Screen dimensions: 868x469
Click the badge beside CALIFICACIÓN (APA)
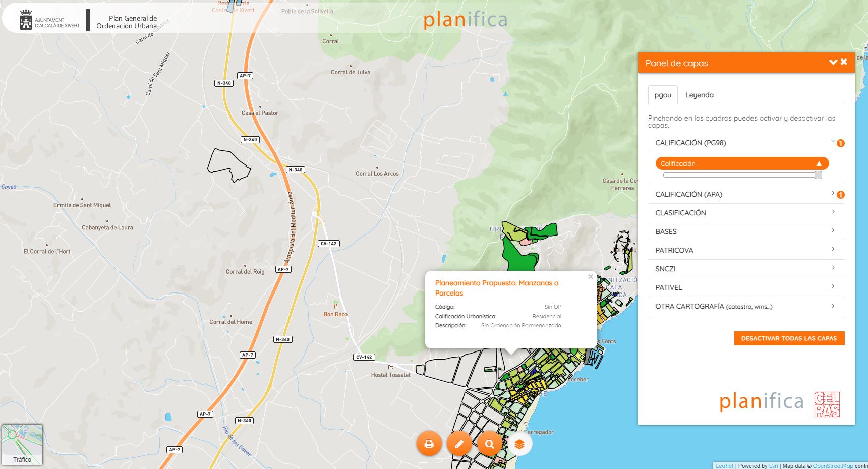[x=841, y=195]
